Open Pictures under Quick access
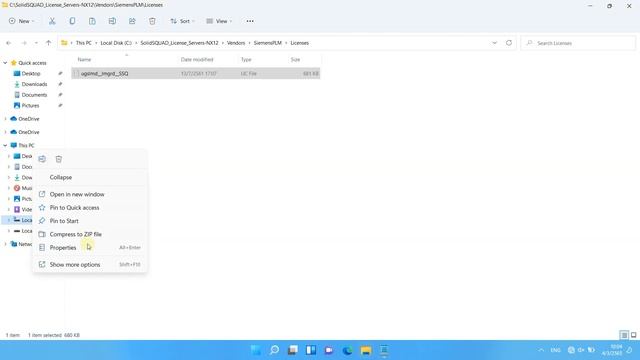The height and width of the screenshot is (360, 640). pos(31,105)
